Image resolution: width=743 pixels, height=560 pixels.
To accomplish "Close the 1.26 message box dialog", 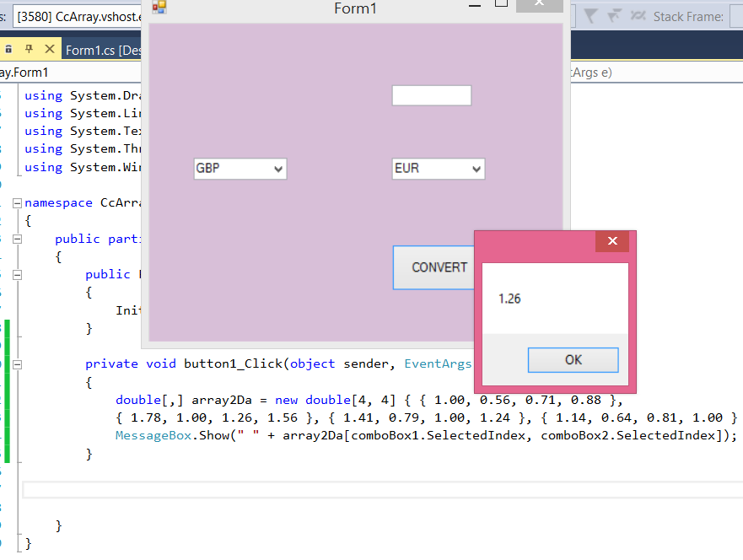I will tap(612, 241).
